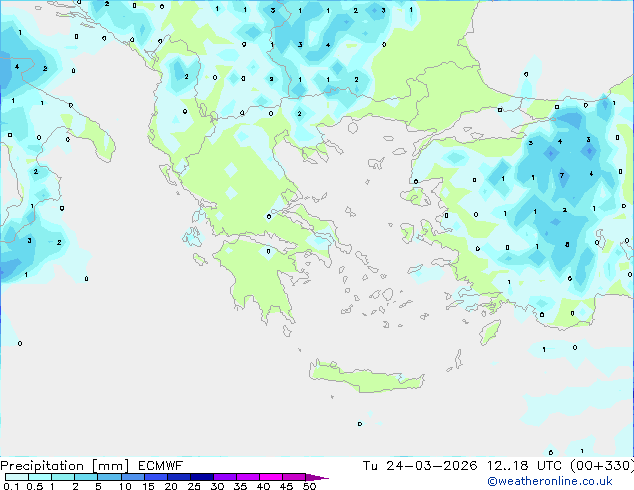Click the '0.5' legend scale label

click(x=35, y=486)
